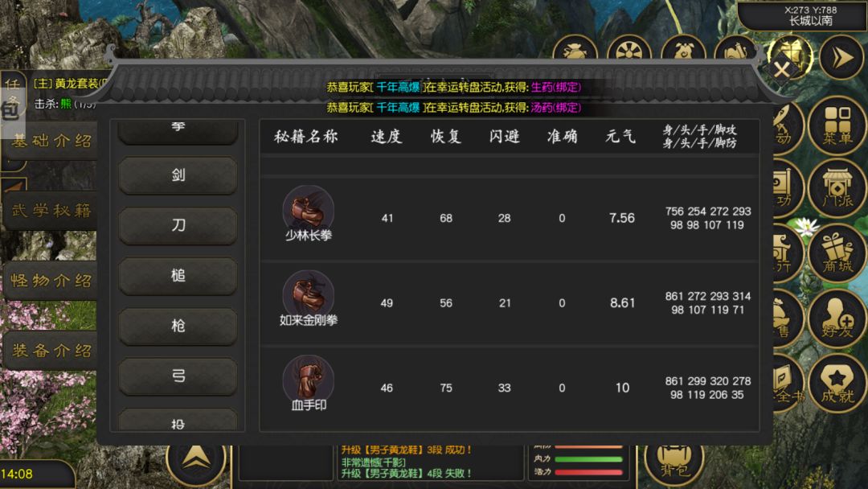Open the 成就 achievements star icon
Screen dimensions: 868x489
tap(837, 382)
